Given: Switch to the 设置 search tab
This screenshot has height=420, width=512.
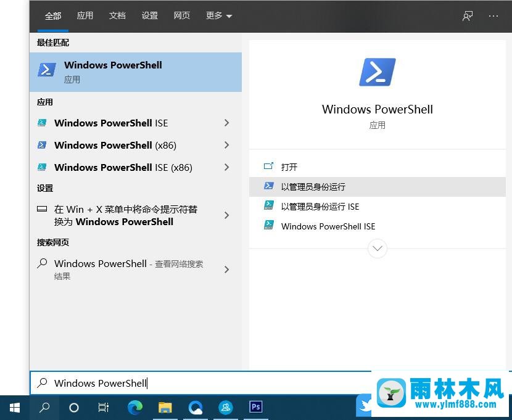Looking at the screenshot, I should [149, 15].
